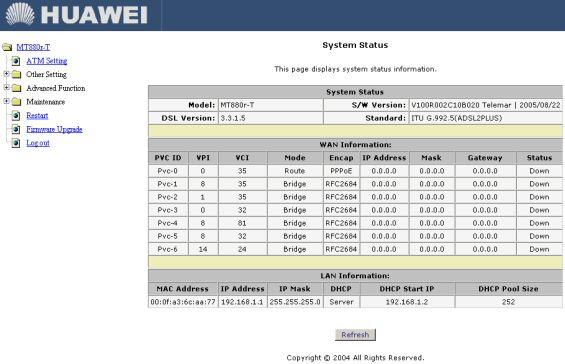
Task: Click the LAN Information section header
Action: pyautogui.click(x=355, y=276)
